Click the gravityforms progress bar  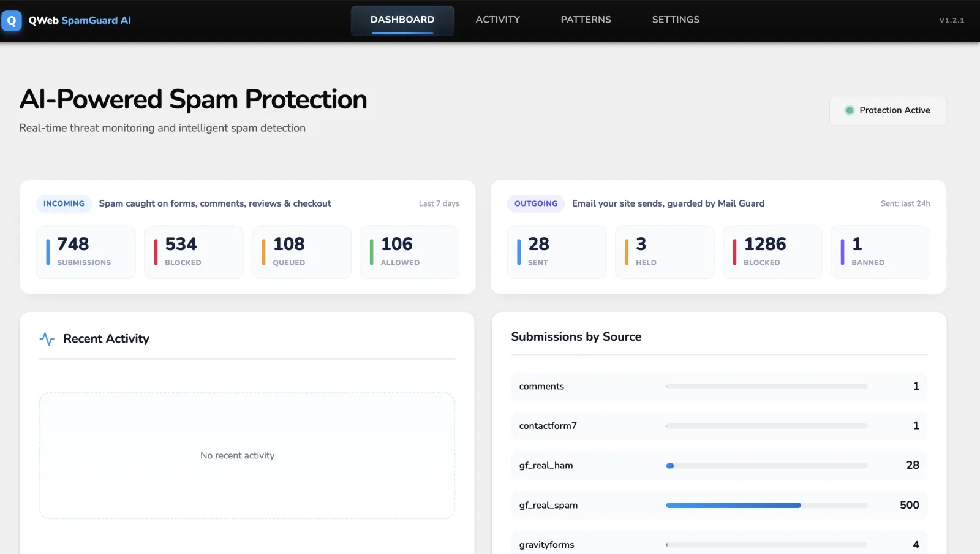(767, 545)
